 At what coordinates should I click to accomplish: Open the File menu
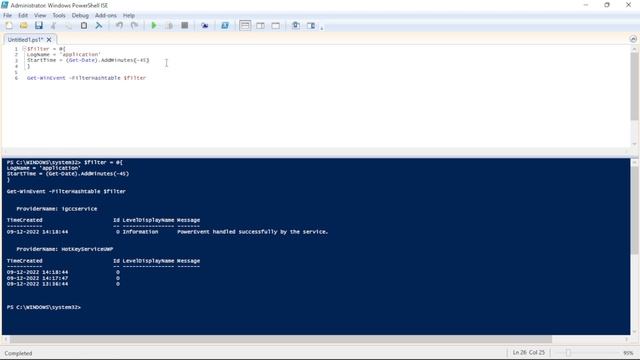pyautogui.click(x=7, y=16)
